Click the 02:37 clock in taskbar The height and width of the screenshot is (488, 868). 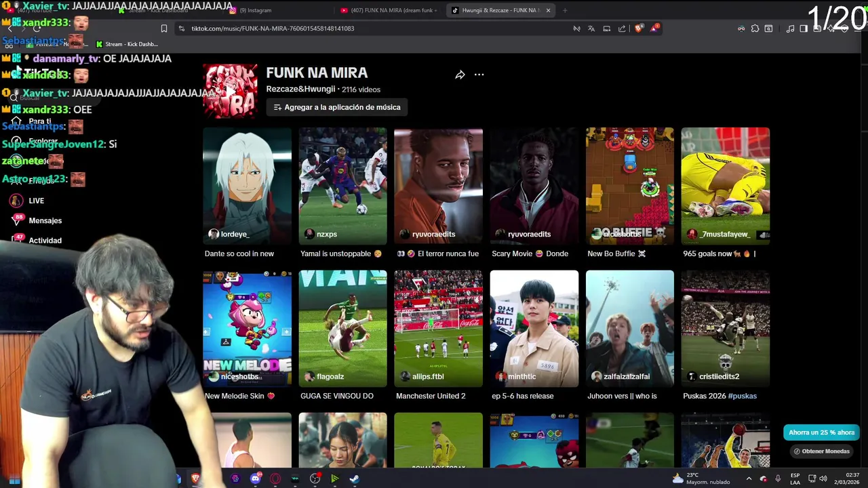(x=852, y=475)
